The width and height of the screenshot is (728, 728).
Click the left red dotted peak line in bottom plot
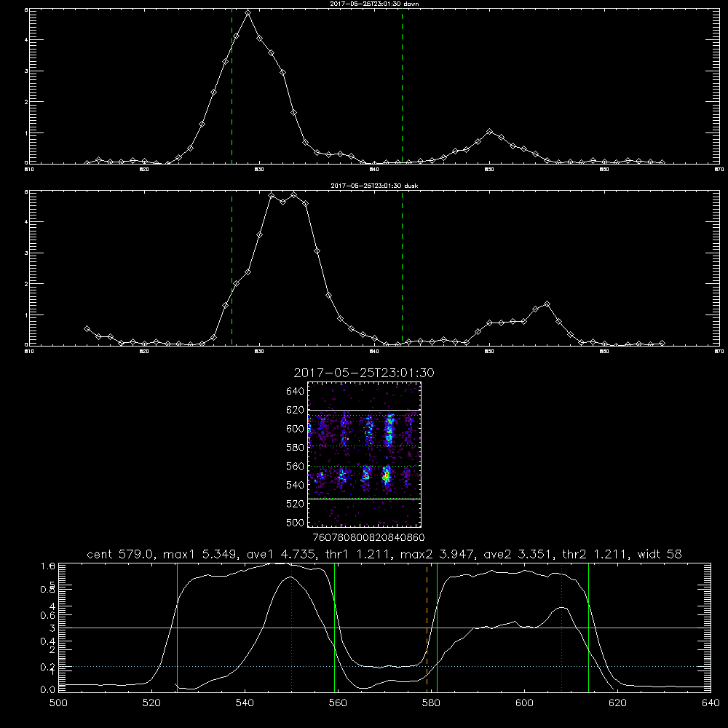[x=292, y=627]
